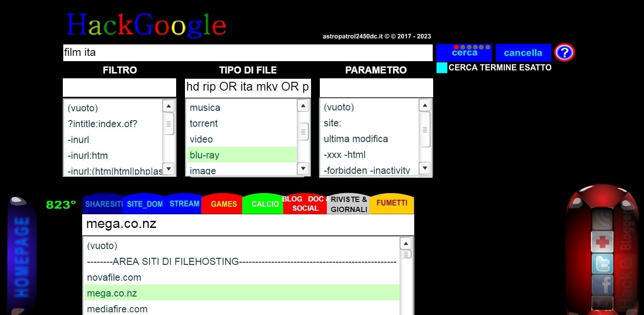Viewport: 644px width, 315px height.
Task: Click PARAMETRO list scroll-up arrow
Action: click(424, 106)
